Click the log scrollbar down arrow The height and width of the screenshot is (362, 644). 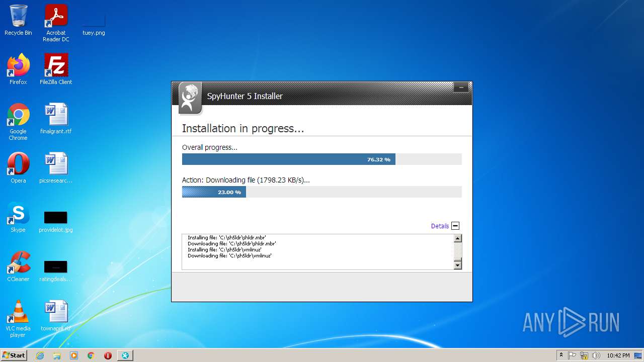coord(458,265)
